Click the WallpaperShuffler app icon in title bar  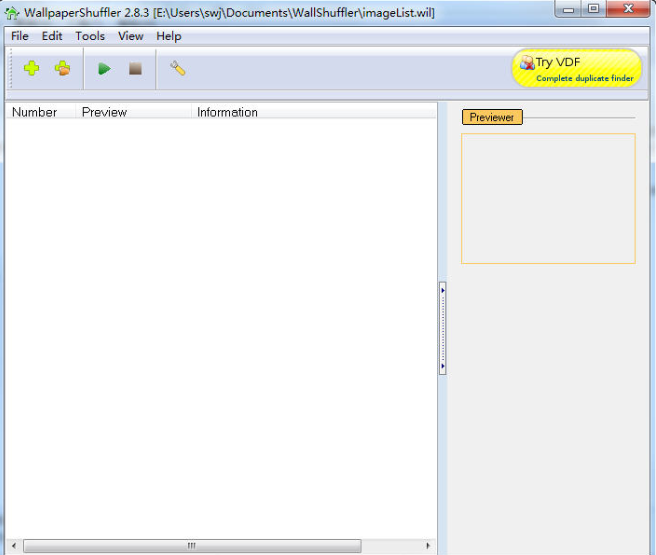(x=12, y=13)
